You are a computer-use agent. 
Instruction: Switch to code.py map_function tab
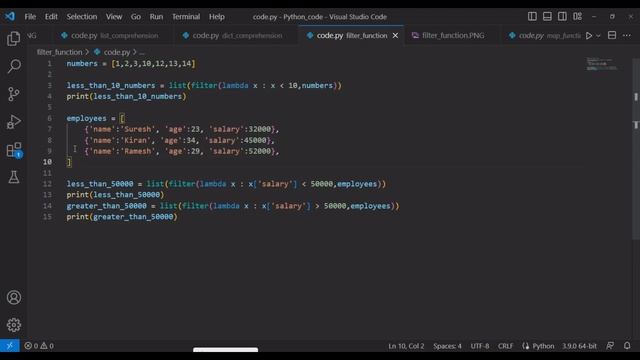click(x=544, y=36)
